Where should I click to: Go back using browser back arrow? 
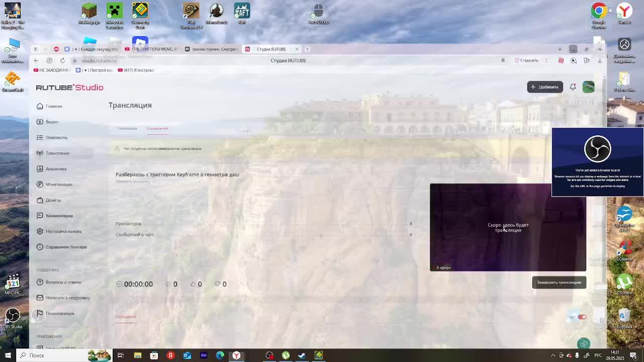(36, 60)
